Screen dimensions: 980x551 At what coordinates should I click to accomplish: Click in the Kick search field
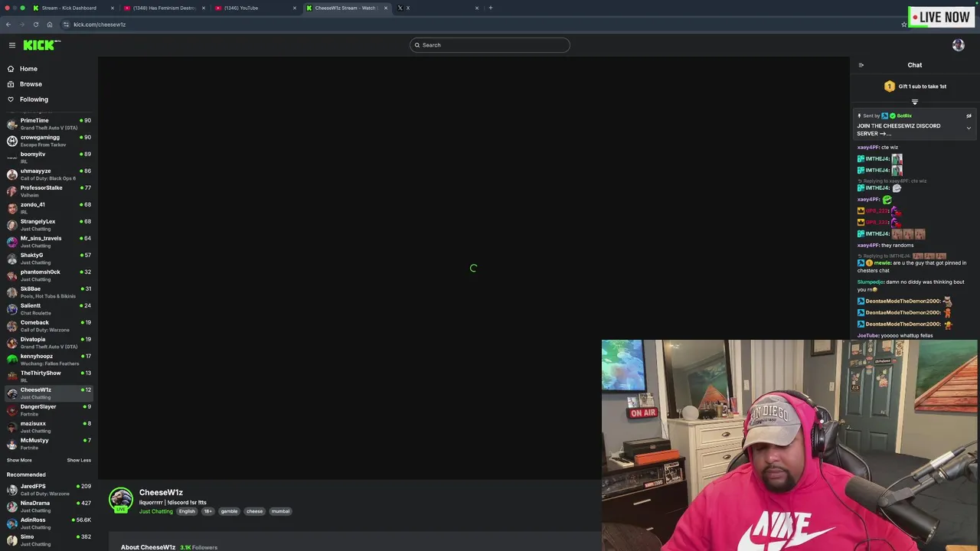point(490,45)
